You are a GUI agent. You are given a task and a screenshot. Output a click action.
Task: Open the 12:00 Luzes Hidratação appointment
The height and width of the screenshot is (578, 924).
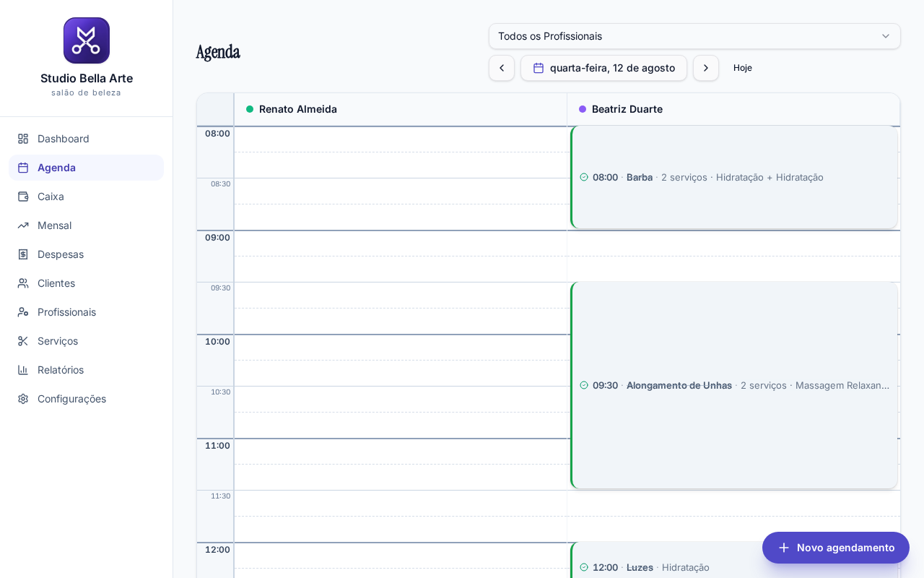tap(734, 561)
